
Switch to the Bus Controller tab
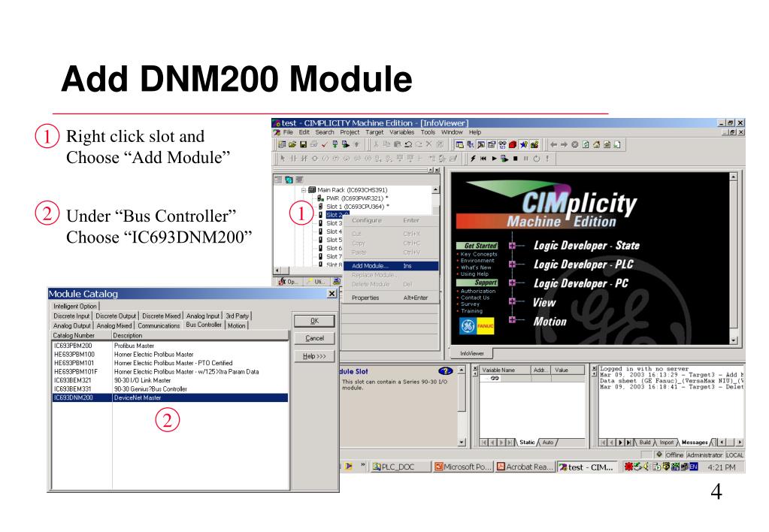204,325
